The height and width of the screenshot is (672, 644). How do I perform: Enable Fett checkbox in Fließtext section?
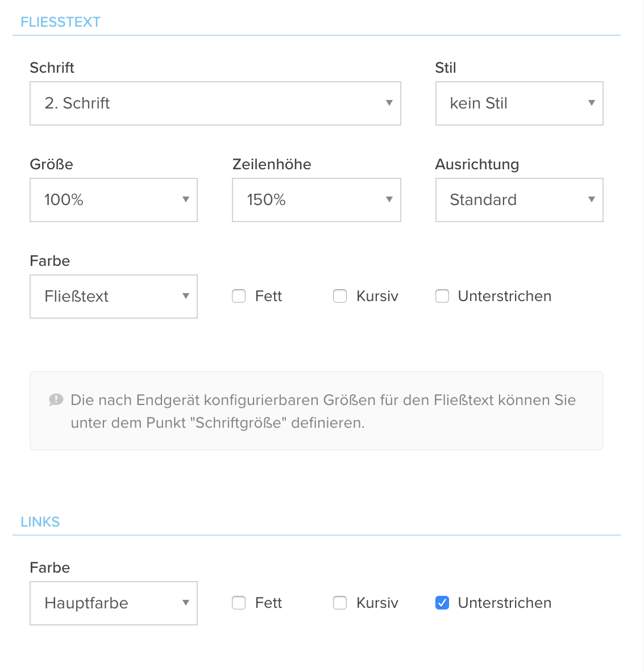[239, 296]
